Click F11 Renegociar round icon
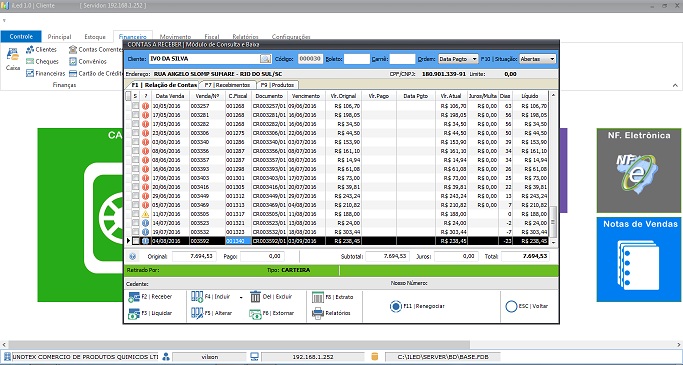683x365 pixels. (396, 306)
